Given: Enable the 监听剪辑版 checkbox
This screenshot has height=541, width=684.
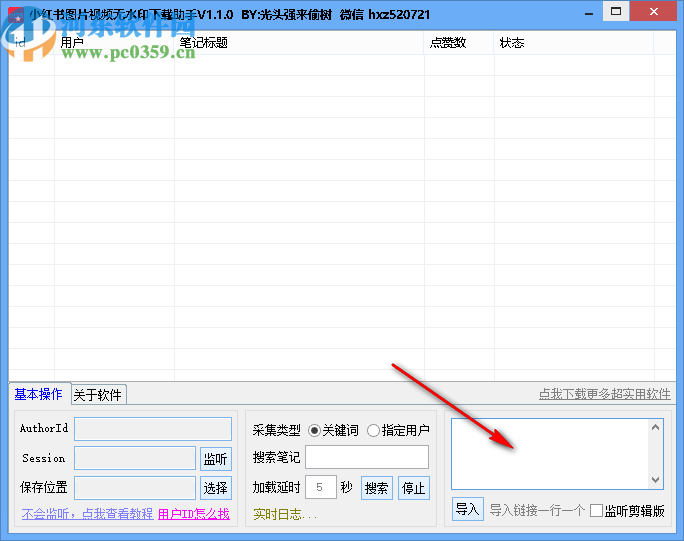Looking at the screenshot, I should coord(627,510).
